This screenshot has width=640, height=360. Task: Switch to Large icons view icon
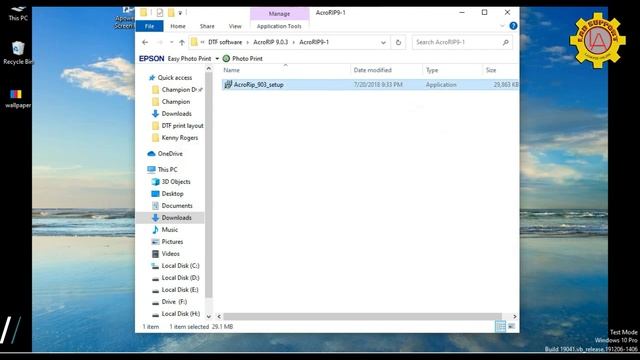pos(511,326)
